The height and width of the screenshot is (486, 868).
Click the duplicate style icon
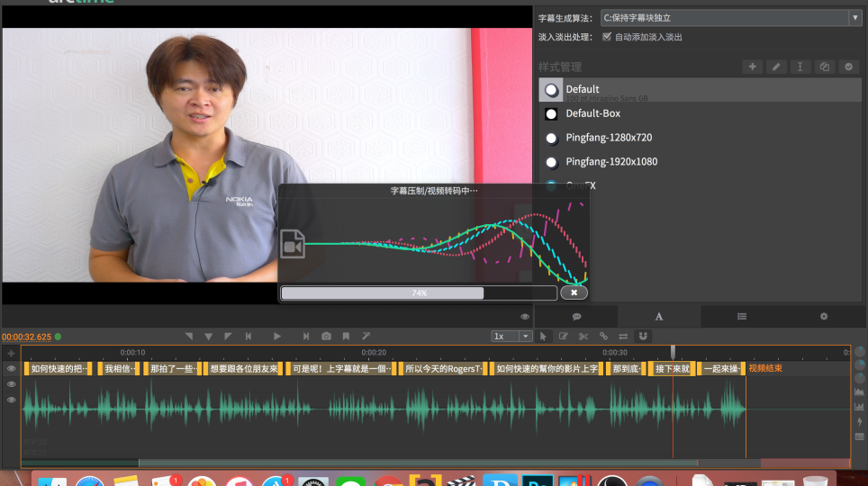824,67
